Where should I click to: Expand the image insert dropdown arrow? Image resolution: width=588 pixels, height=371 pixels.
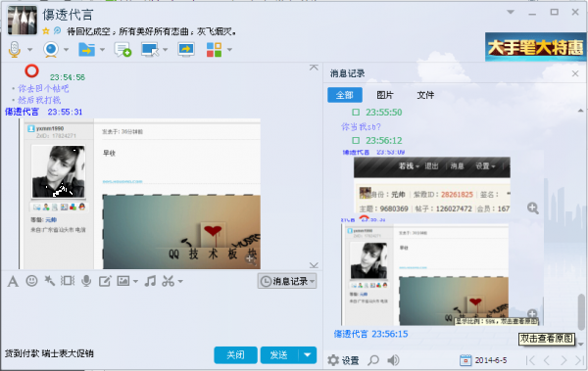pyautogui.click(x=136, y=281)
